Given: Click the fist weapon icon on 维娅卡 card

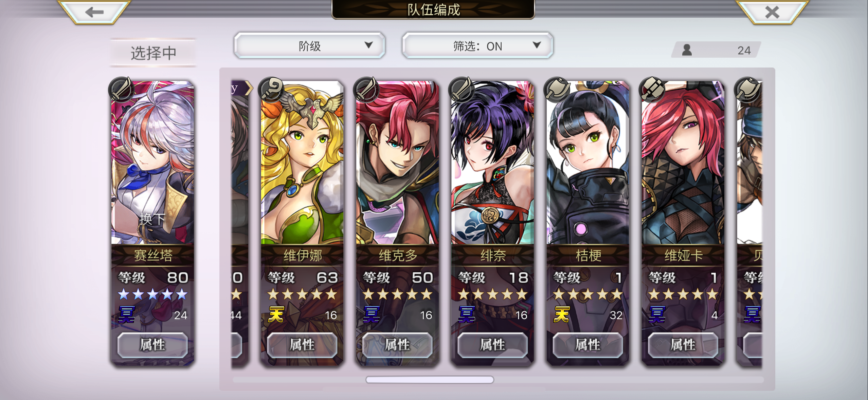Looking at the screenshot, I should 652,90.
